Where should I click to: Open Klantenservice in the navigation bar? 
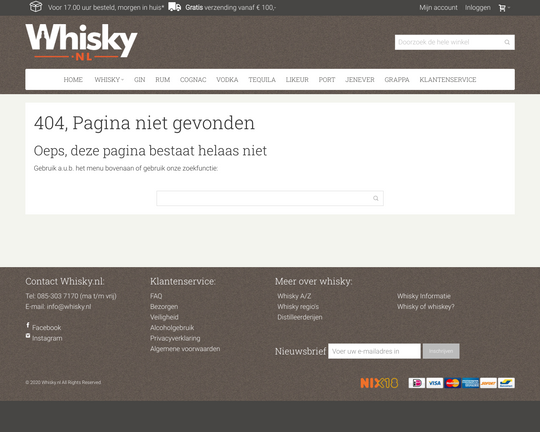[448, 80]
